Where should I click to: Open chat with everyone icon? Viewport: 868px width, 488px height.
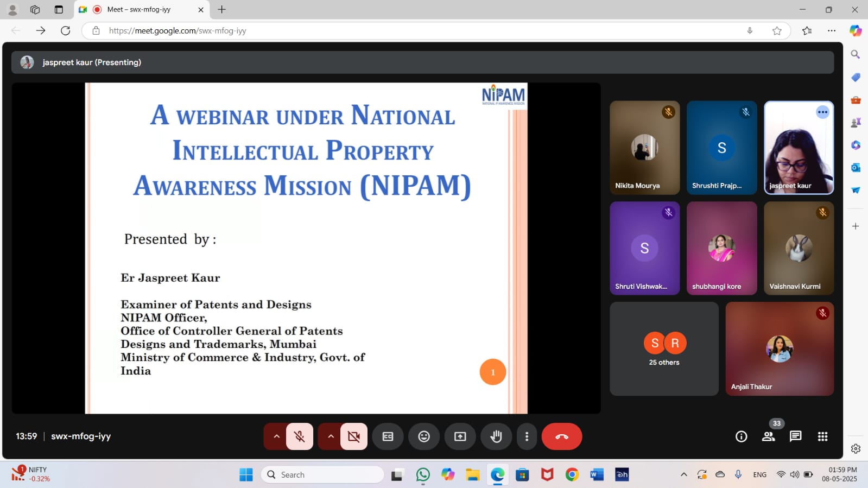(x=795, y=436)
